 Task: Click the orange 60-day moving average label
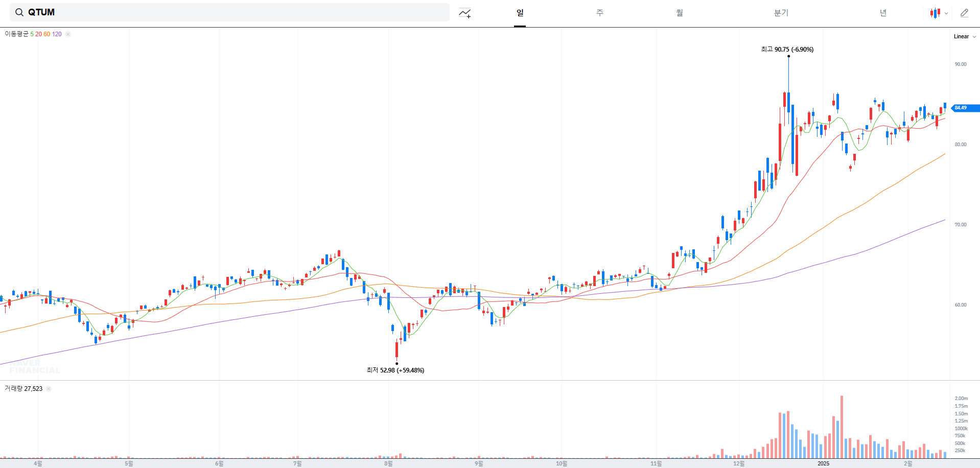click(46, 34)
